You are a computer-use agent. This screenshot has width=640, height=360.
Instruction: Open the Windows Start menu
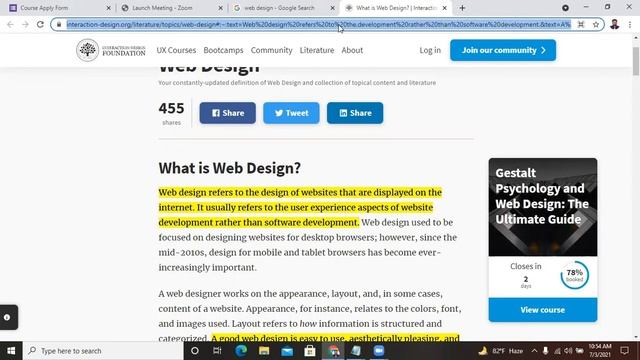pos(11,351)
